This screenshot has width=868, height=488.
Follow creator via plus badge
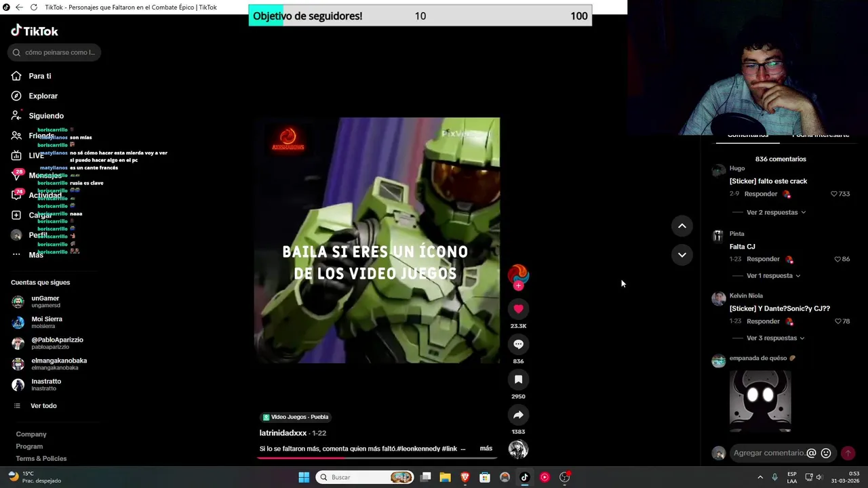[x=518, y=286]
